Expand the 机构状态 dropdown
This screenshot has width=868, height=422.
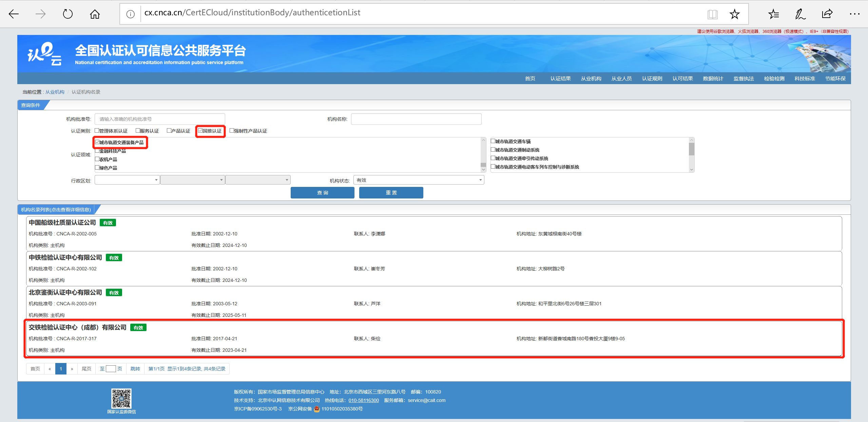point(419,180)
